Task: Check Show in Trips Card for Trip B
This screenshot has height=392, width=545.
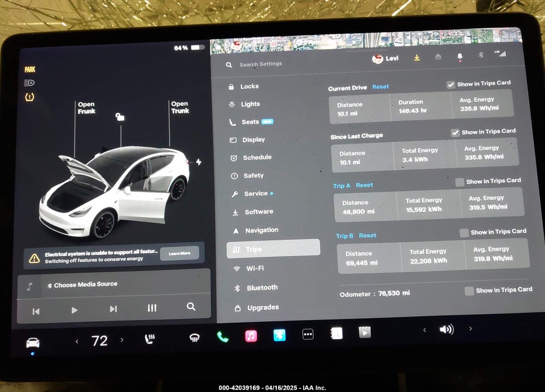Action: click(464, 232)
